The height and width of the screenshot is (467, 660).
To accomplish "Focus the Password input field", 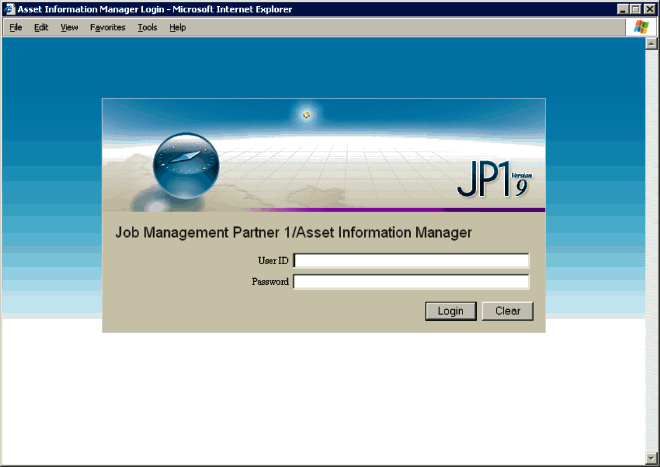I will pyautogui.click(x=411, y=281).
